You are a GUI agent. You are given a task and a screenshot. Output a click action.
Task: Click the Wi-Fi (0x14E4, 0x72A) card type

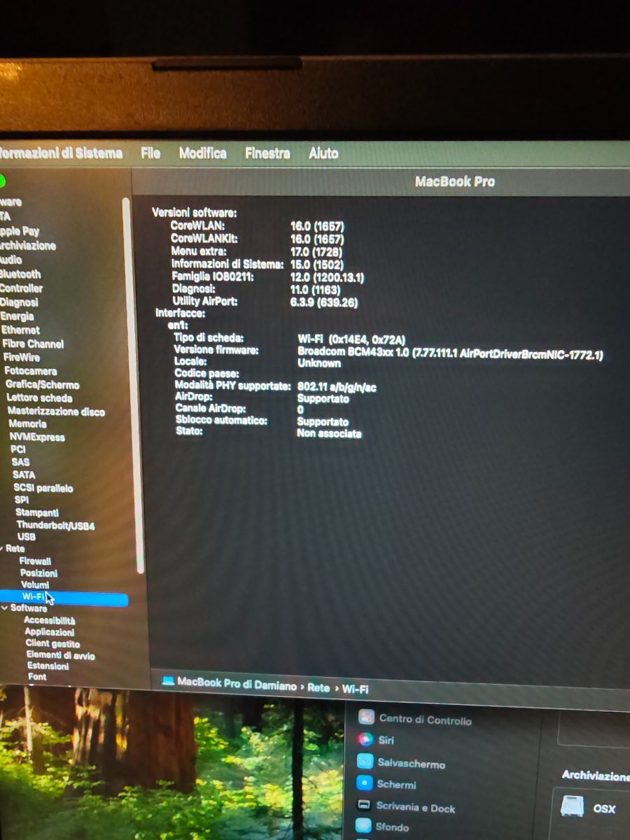click(x=351, y=339)
